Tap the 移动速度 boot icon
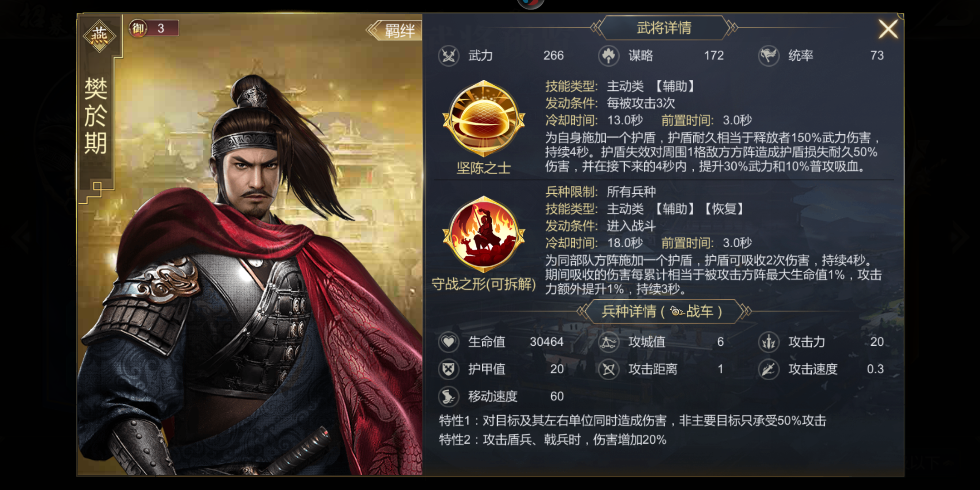Screen dimensions: 980x490 tap(449, 396)
